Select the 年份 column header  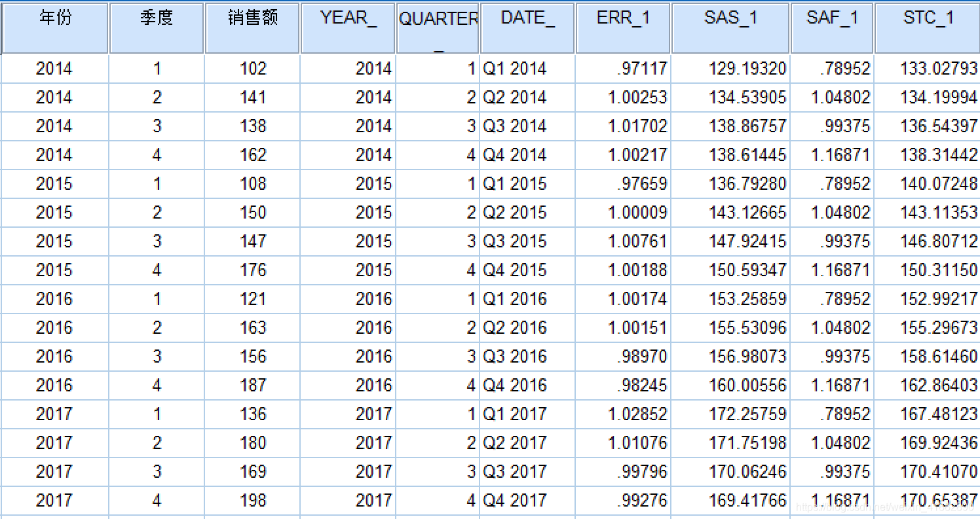[x=55, y=28]
